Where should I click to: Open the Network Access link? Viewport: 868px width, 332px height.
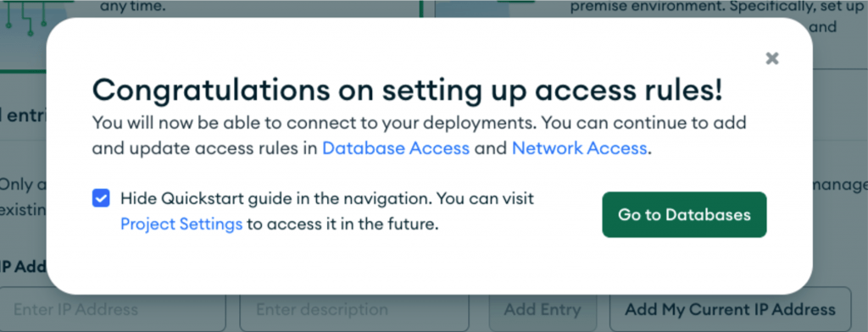579,148
